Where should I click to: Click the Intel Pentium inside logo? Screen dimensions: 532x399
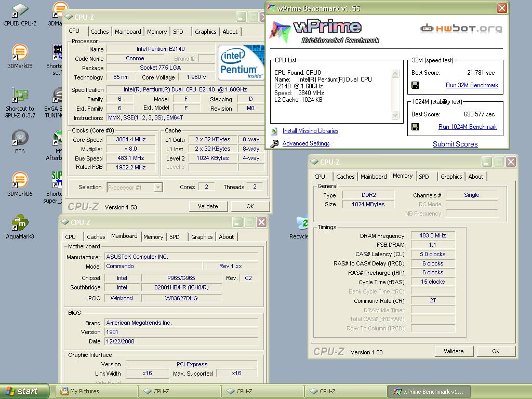tap(241, 62)
